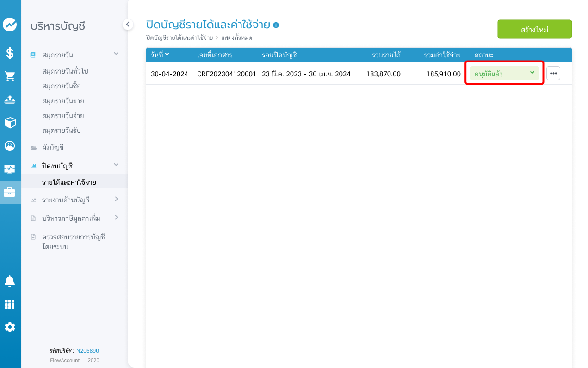Open company code N205890 link
The height and width of the screenshot is (368, 588).
click(87, 351)
